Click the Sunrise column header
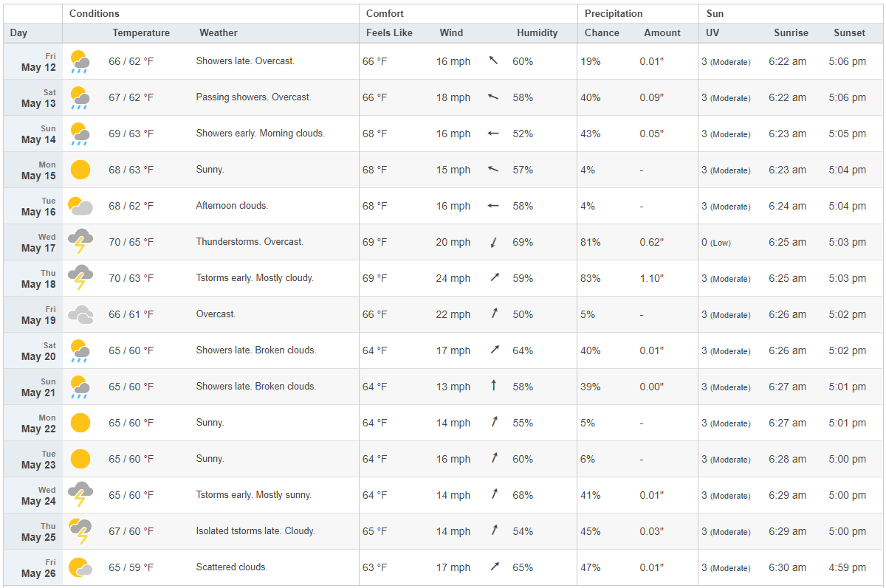Image resolution: width=886 pixels, height=588 pixels. click(x=791, y=32)
